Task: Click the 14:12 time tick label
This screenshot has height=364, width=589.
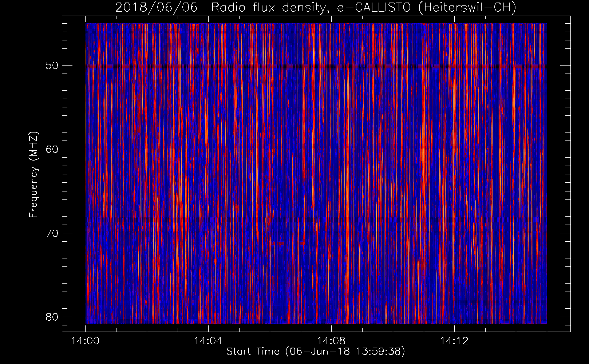Action: pyautogui.click(x=454, y=341)
